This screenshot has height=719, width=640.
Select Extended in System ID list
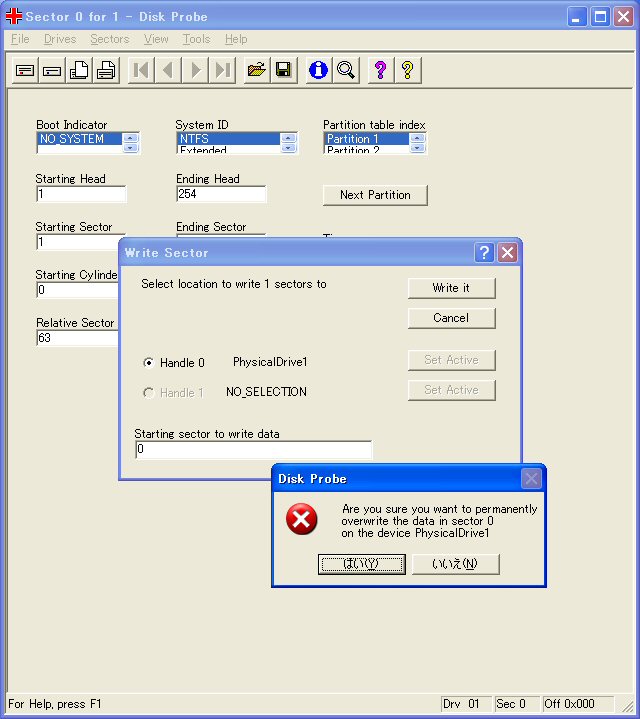pos(228,149)
